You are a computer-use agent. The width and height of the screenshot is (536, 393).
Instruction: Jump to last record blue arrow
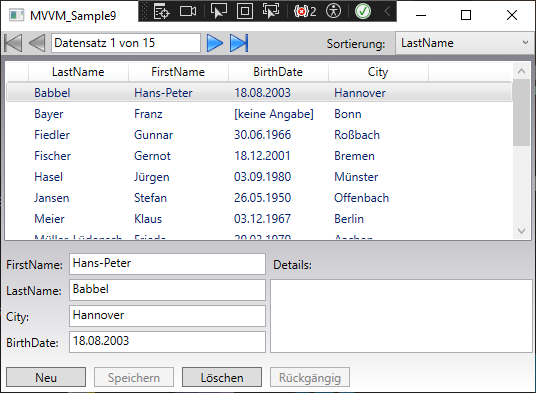(239, 43)
